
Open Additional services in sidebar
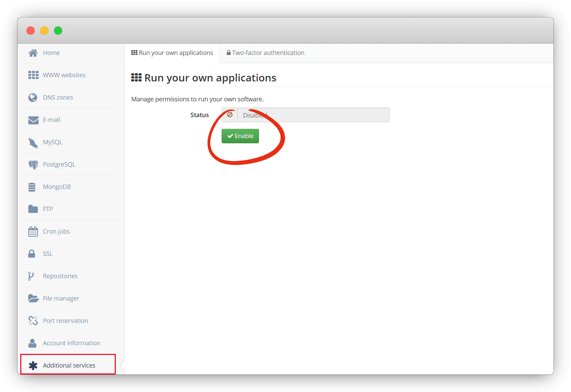[69, 365]
